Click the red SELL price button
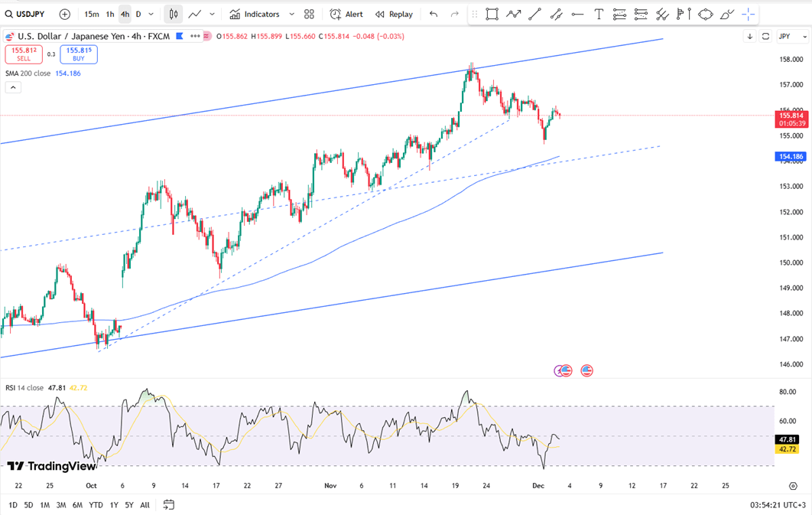Screen dimensions: 812x515 coord(23,54)
